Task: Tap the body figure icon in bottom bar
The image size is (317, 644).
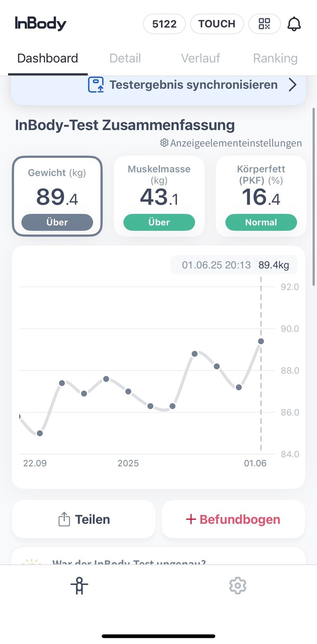Action: [79, 585]
